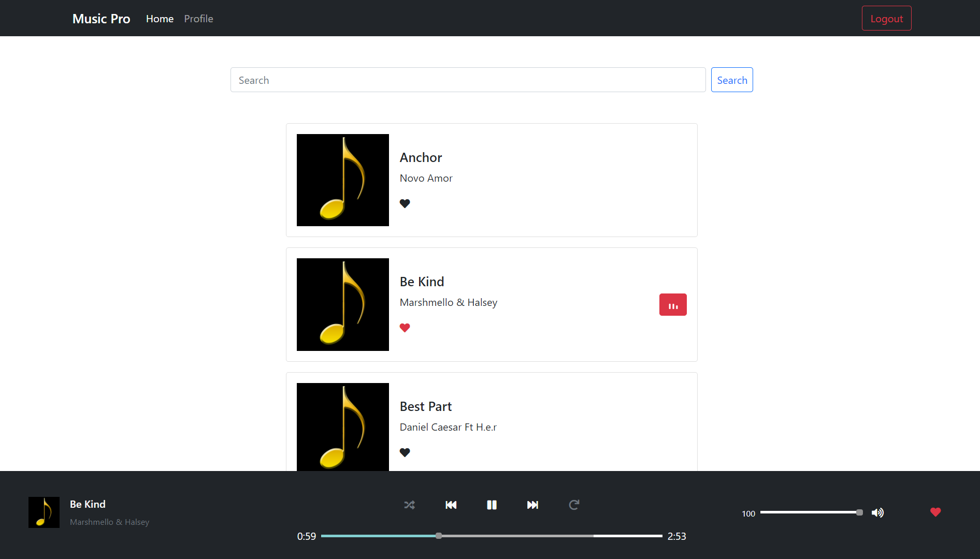Click the Logout button
Viewport: 980px width, 559px height.
click(x=886, y=18)
